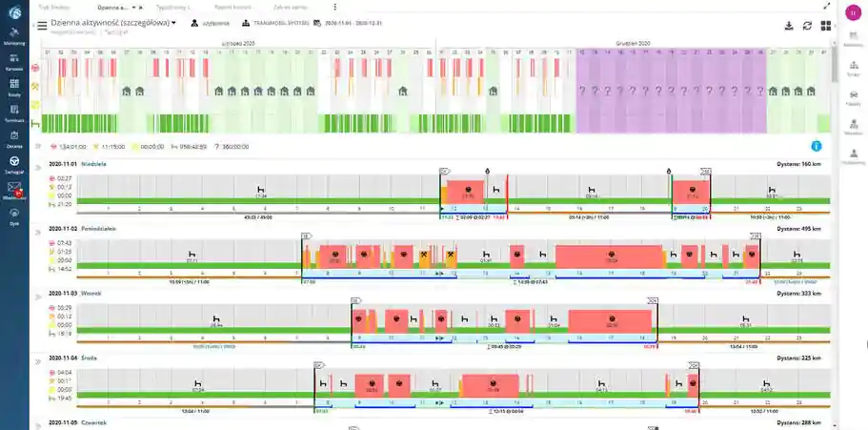Image resolution: width=868 pixels, height=430 pixels.
Task: Click the purple unknown-activity December 15 column
Action: (x=619, y=92)
